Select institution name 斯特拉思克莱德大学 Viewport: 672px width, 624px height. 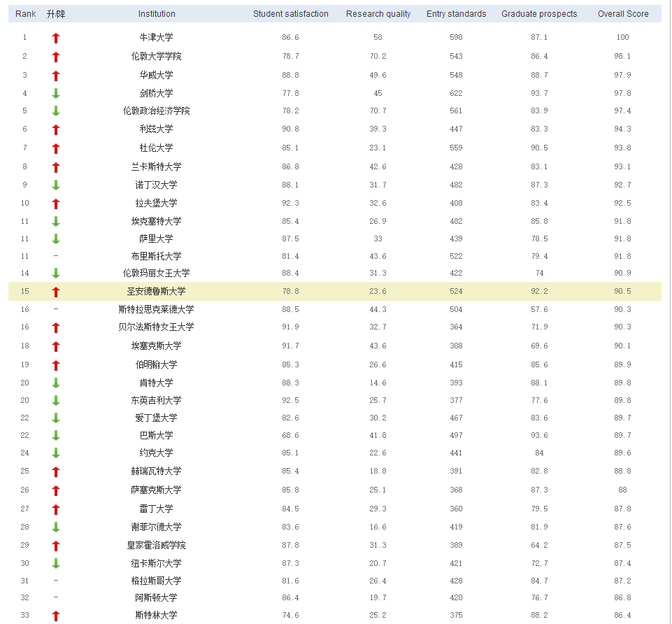[157, 309]
